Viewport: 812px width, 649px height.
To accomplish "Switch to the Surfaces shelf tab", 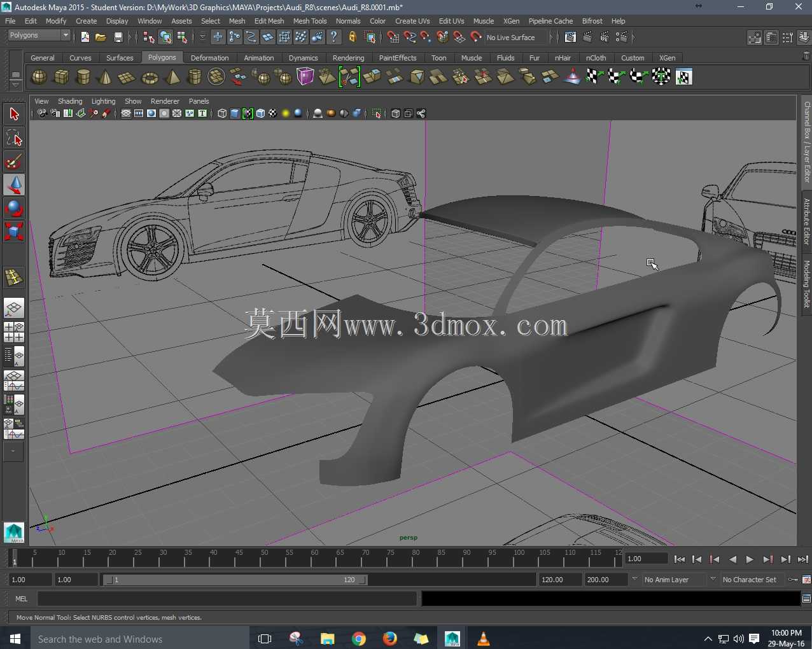I will (x=120, y=58).
